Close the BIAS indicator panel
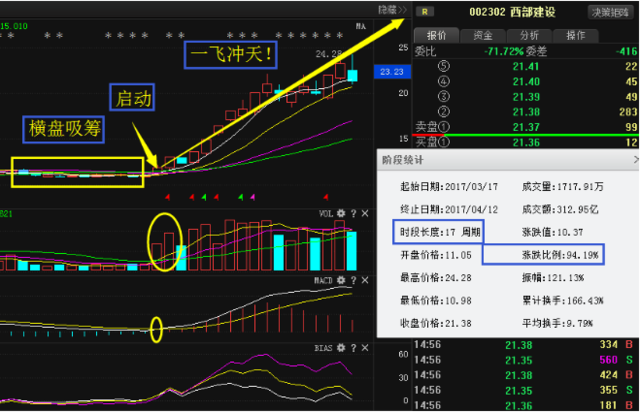 pyautogui.click(x=365, y=348)
